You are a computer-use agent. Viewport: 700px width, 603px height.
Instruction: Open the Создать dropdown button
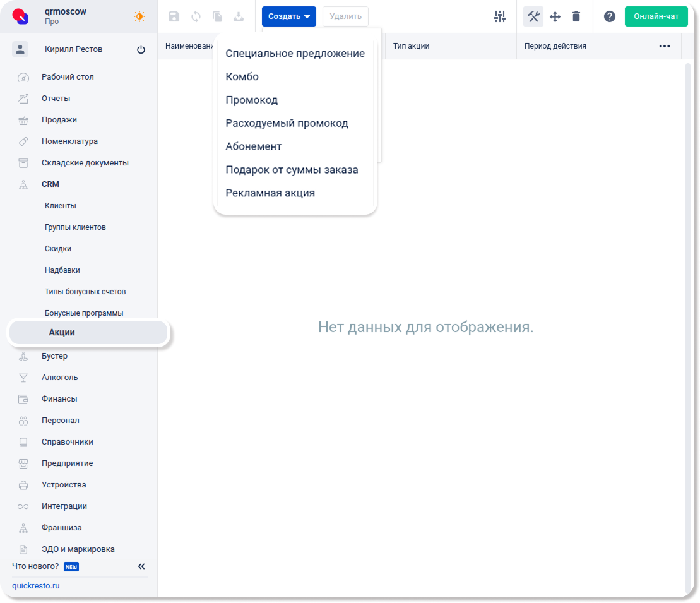tap(288, 16)
